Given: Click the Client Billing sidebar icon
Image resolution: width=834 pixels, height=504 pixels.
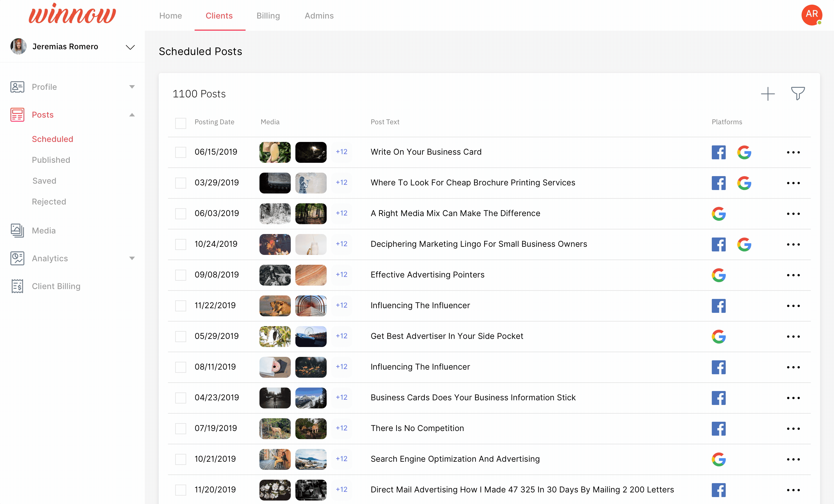Looking at the screenshot, I should click(17, 286).
